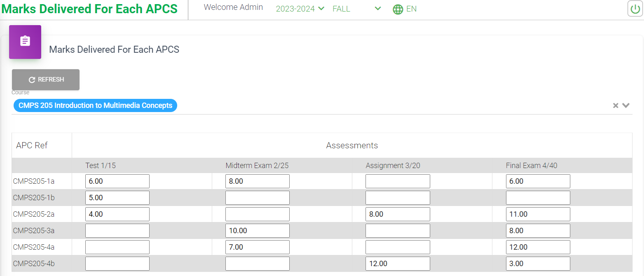
Task: Click empty Test 1 field for CMPS205-4b
Action: 117,264
